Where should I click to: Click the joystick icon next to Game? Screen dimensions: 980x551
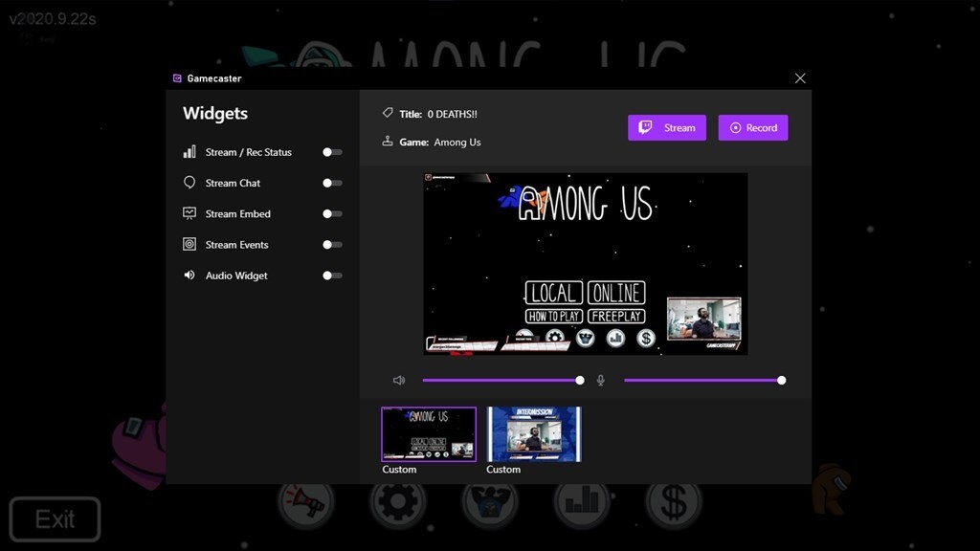[x=386, y=142]
